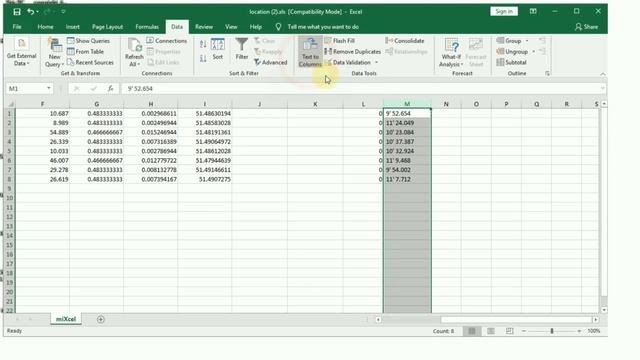
Task: Open the Sort dialog
Action: [218, 49]
